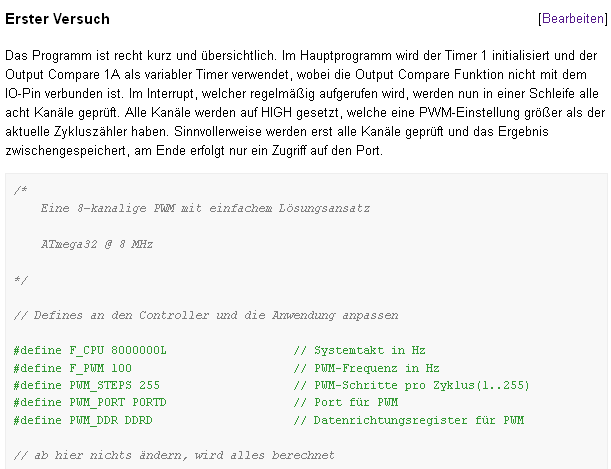Click the PWM-Frequenz in Hz comment
611x469 pixels.
click(366, 368)
